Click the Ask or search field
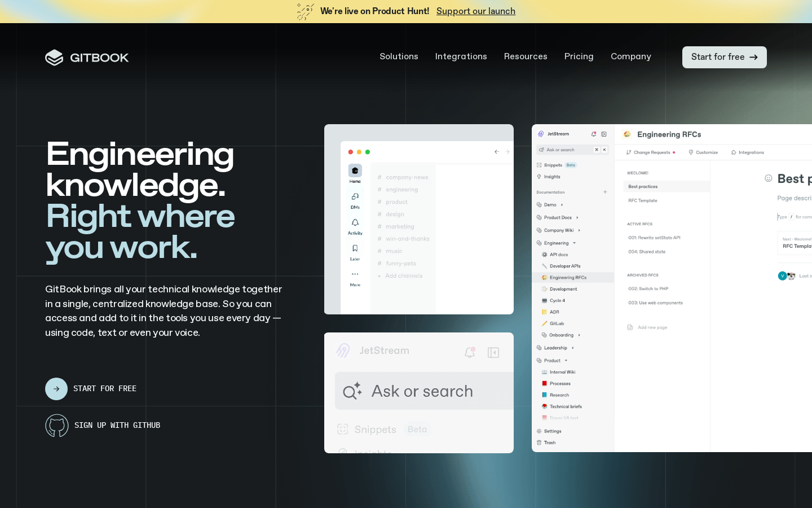This screenshot has height=508, width=812. 422,391
